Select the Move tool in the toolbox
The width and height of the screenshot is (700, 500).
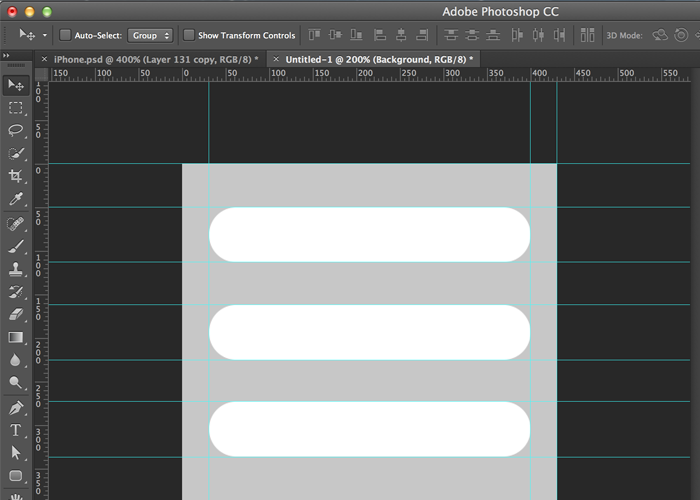tap(16, 85)
